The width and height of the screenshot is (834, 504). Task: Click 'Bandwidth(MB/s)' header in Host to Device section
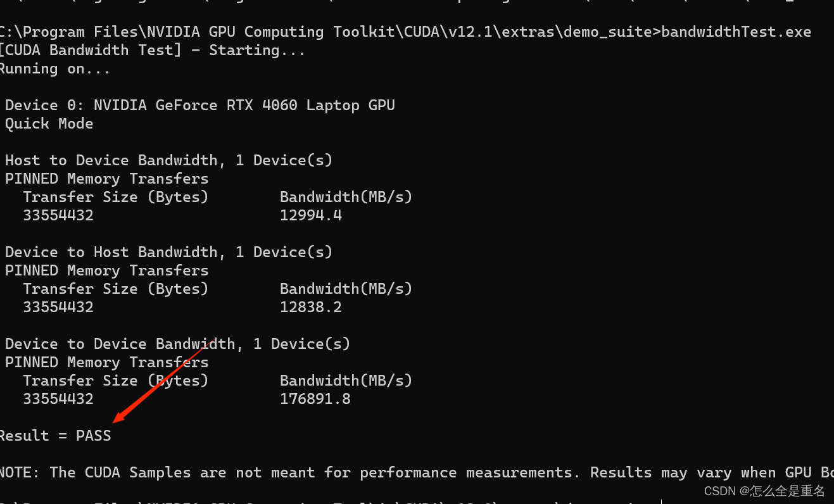pyautogui.click(x=346, y=197)
